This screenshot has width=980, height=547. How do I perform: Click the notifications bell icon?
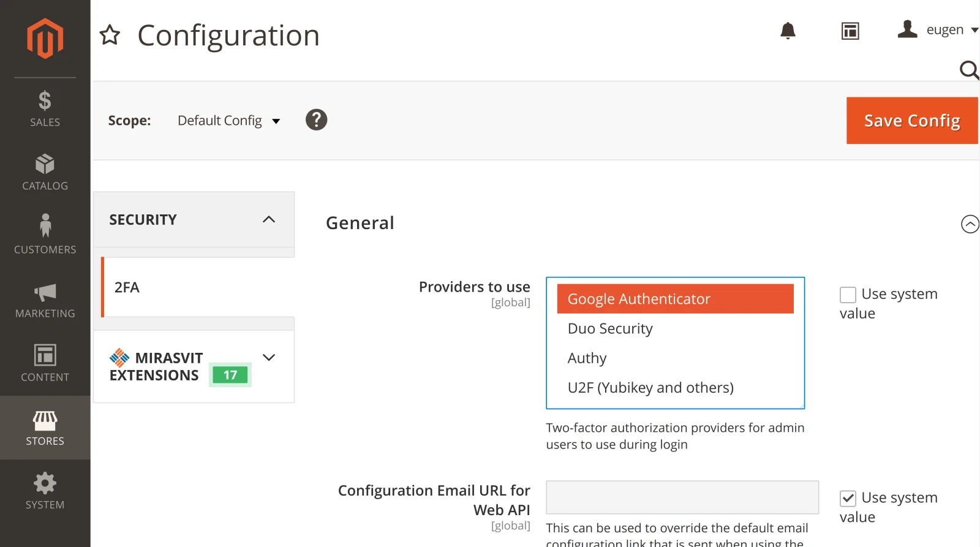pos(788,31)
